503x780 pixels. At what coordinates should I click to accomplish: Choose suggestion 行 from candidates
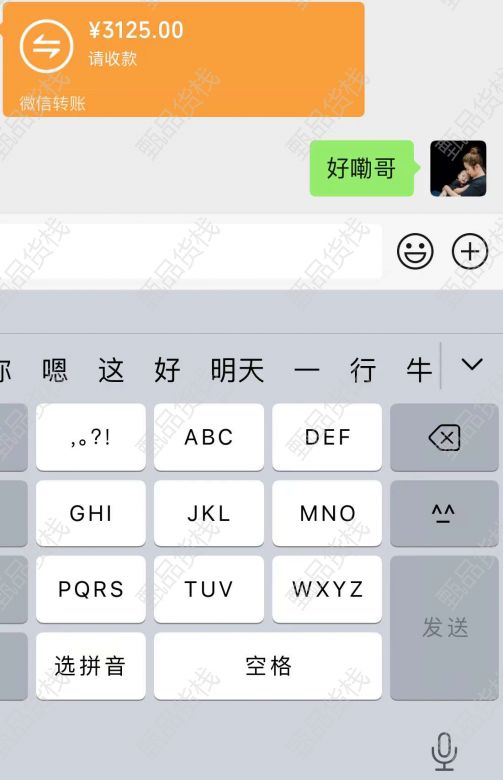[363, 370]
